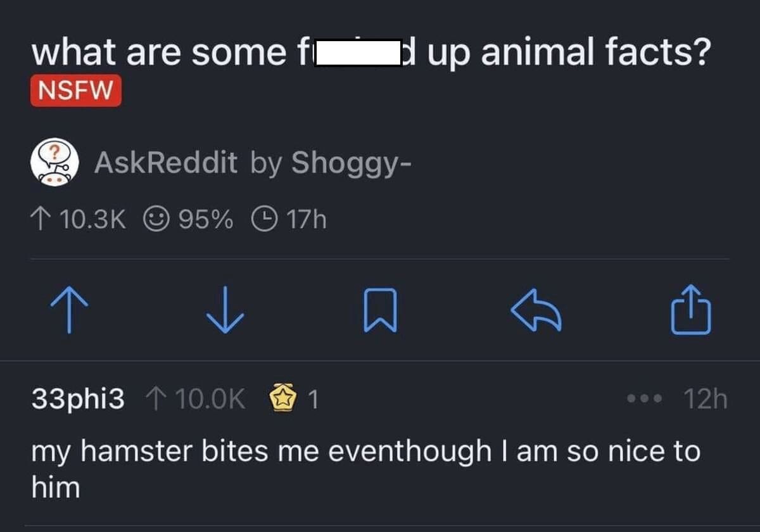Select the post title text
The height and width of the screenshot is (532, 760).
click(x=370, y=53)
